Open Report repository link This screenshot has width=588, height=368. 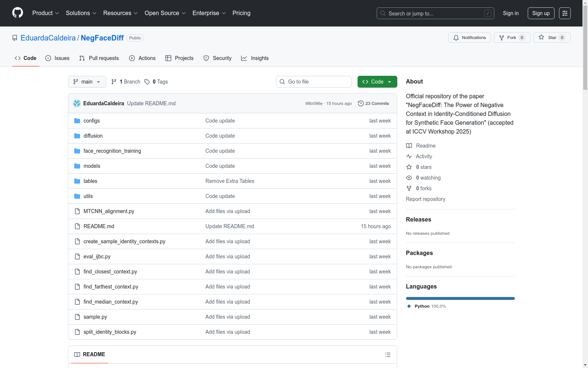426,199
